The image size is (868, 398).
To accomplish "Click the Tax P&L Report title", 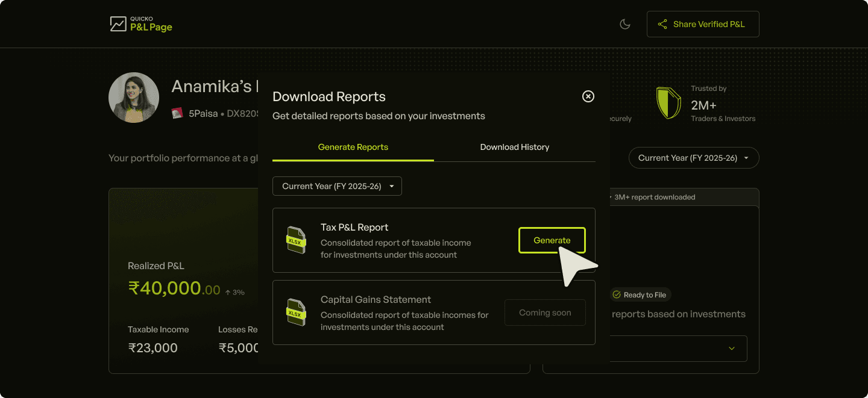I will tap(354, 228).
